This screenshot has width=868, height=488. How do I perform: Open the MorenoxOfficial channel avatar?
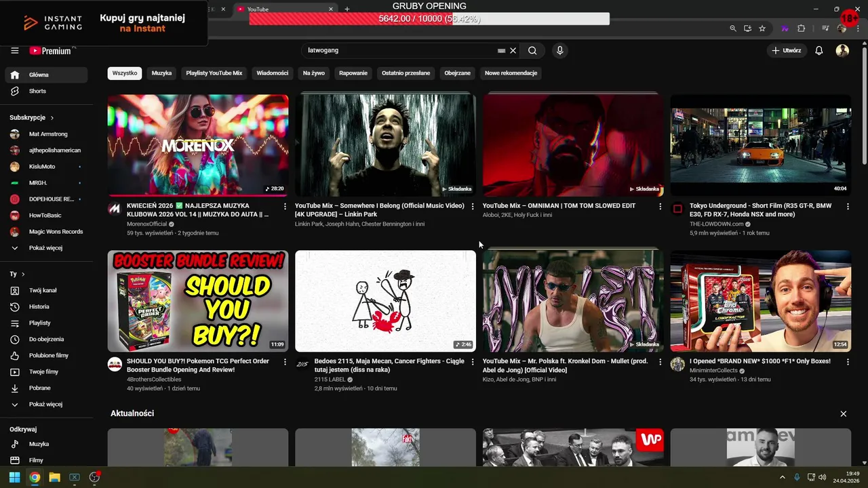115,208
